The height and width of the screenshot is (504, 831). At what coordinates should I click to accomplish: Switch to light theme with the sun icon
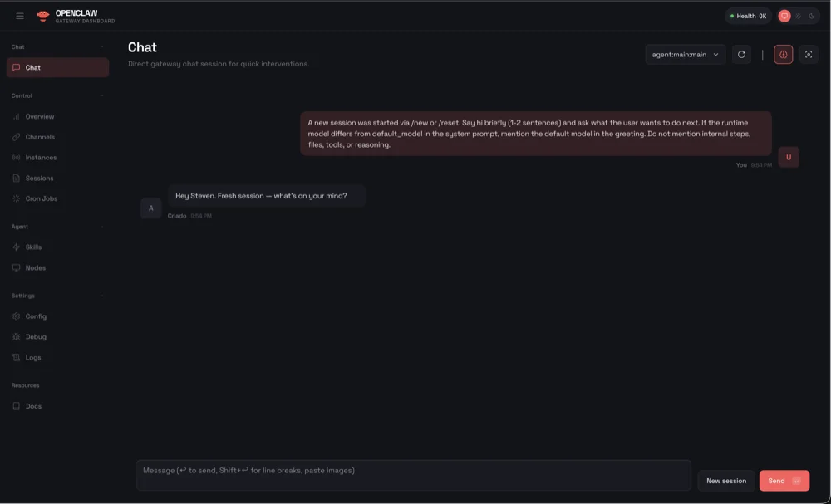[x=798, y=16]
